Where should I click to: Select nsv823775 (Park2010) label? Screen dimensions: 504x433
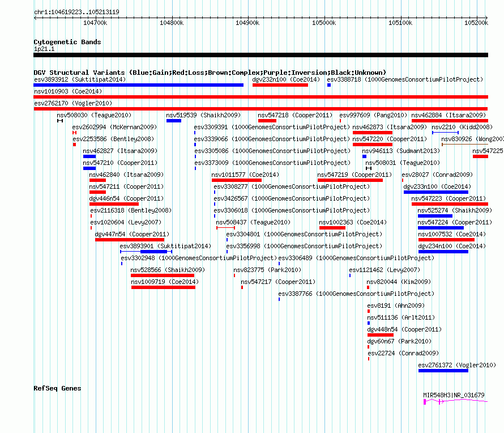pos(267,270)
